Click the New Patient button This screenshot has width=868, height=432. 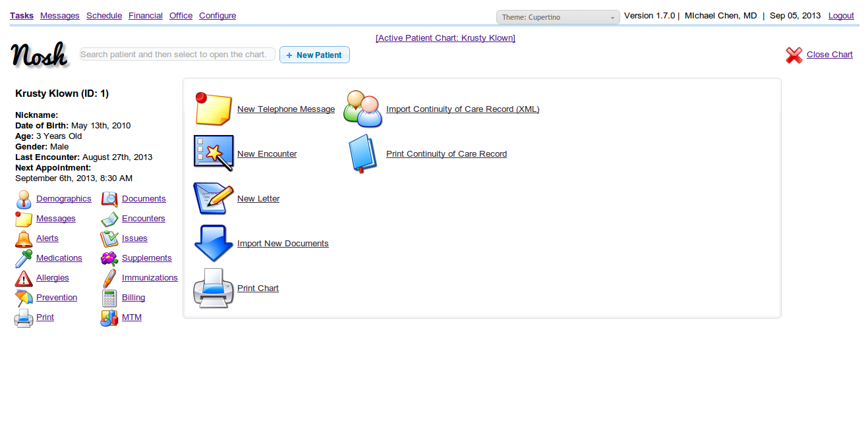[x=314, y=55]
